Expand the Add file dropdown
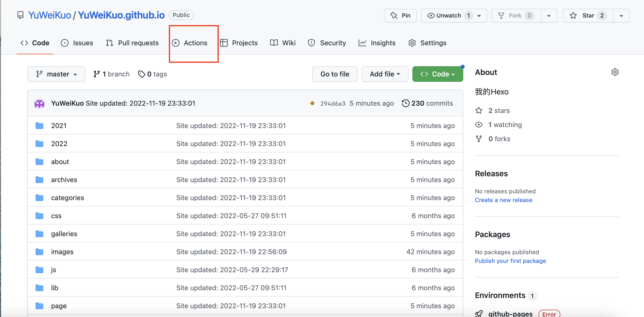Screen dimensions: 644x317 point(384,74)
